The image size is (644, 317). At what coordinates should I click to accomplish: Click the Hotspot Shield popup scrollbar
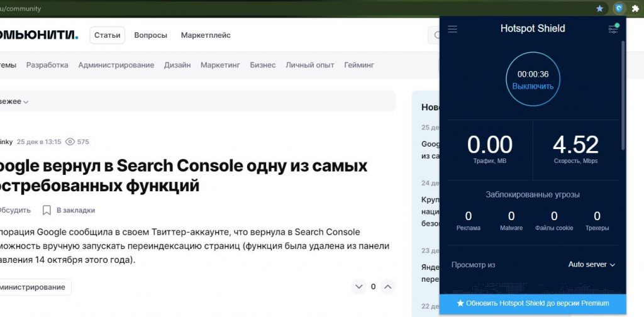tap(623, 95)
